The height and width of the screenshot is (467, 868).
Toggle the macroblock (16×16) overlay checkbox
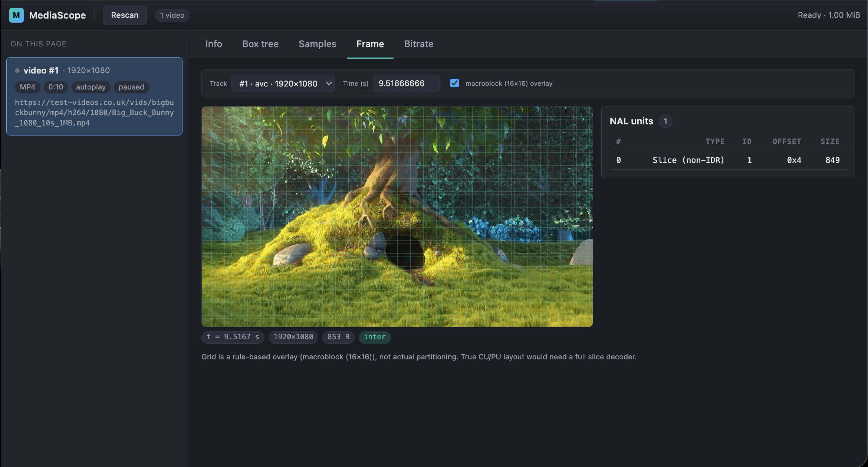(x=454, y=83)
